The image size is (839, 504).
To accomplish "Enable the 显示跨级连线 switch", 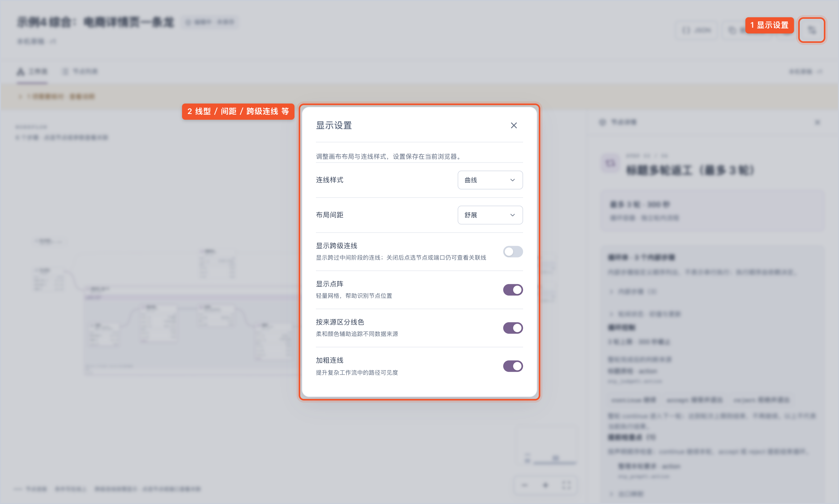I will (513, 252).
